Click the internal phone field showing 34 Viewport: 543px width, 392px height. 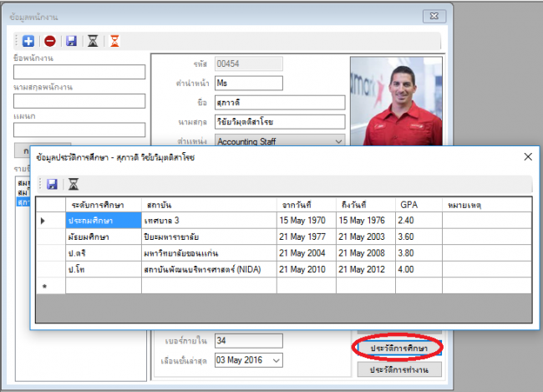click(x=249, y=341)
